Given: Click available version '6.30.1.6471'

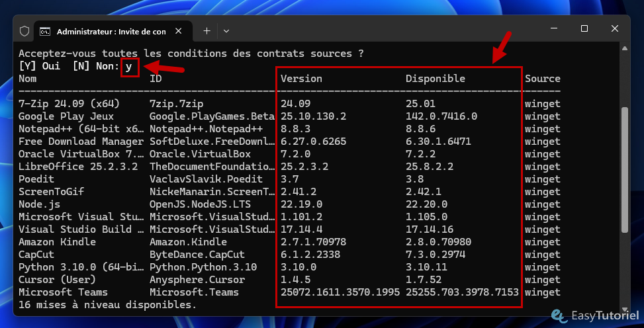Looking at the screenshot, I should (x=438, y=142).
